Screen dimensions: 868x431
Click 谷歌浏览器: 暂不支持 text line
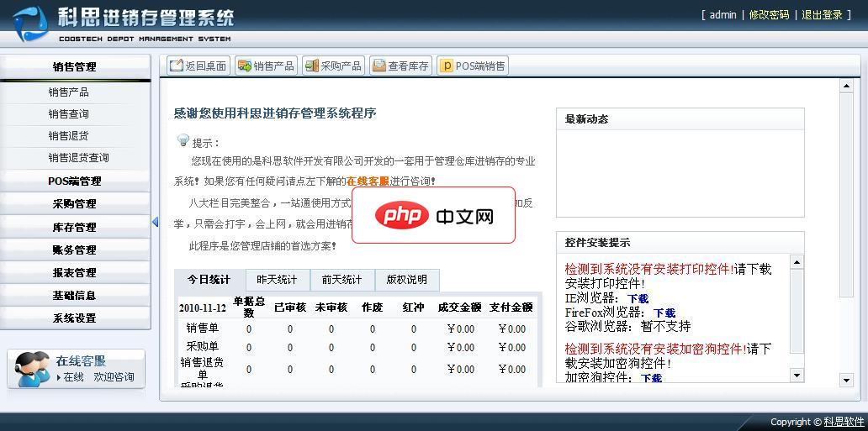627,326
